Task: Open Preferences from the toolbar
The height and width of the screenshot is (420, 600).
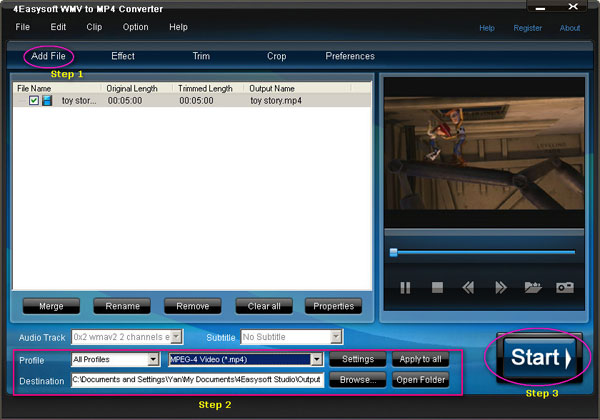Action: point(350,56)
